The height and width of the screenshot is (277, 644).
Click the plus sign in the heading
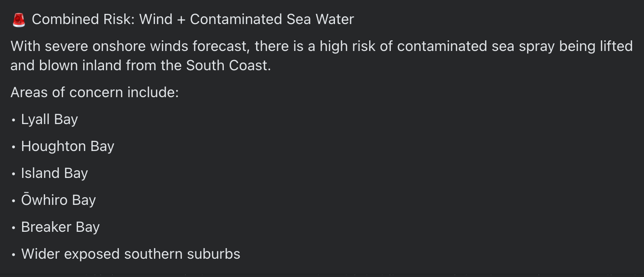click(181, 20)
